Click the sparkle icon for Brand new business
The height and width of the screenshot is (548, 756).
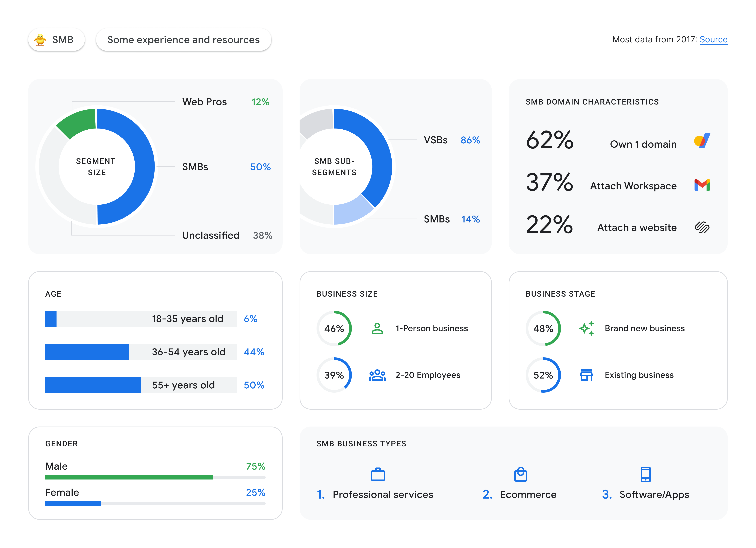[586, 329]
